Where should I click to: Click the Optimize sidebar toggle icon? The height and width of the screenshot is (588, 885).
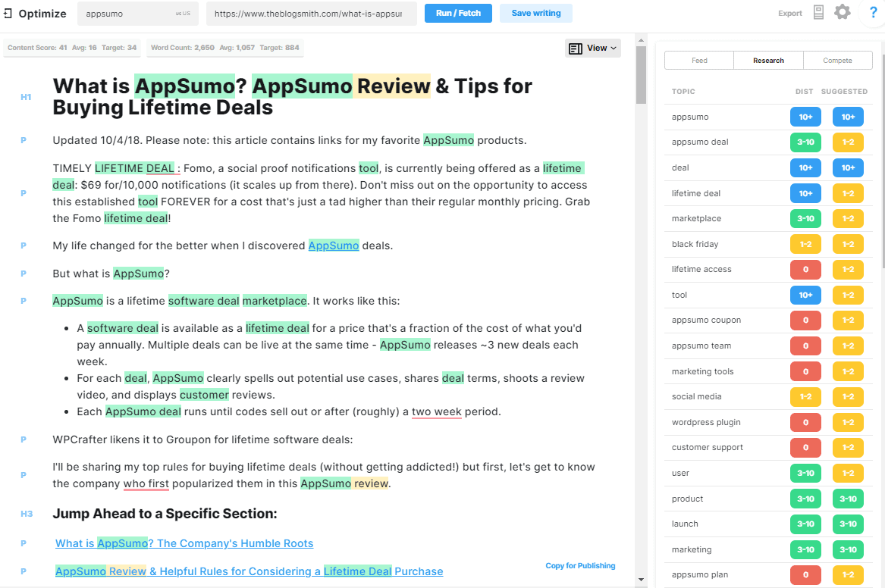[x=8, y=13]
